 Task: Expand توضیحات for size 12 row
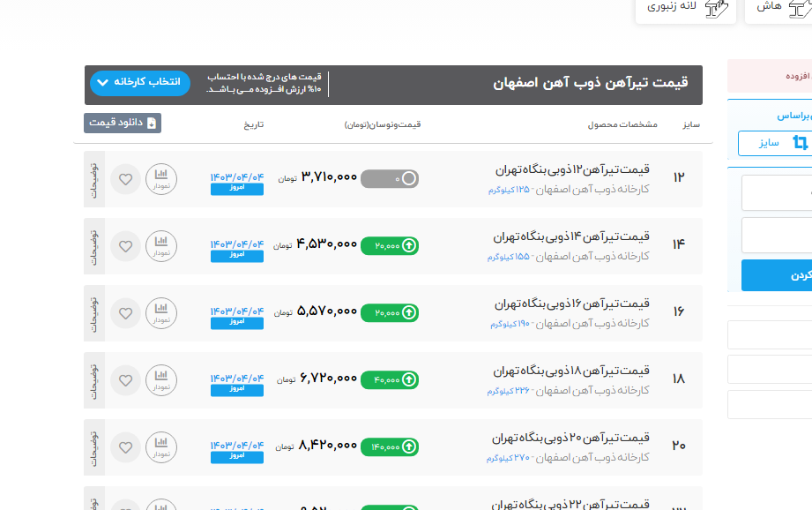94,179
